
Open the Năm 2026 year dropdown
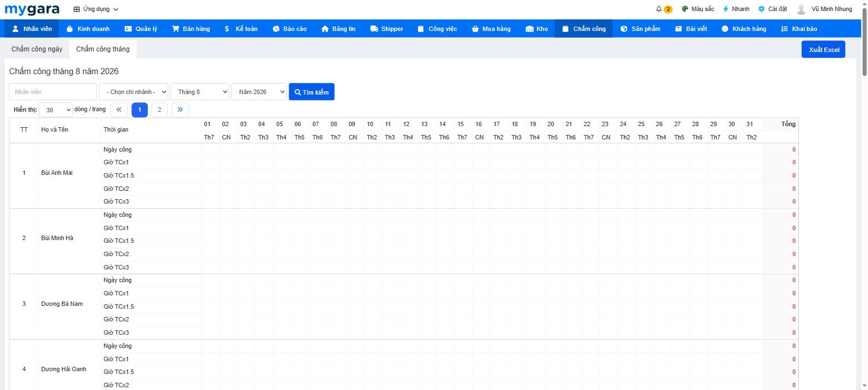click(259, 92)
